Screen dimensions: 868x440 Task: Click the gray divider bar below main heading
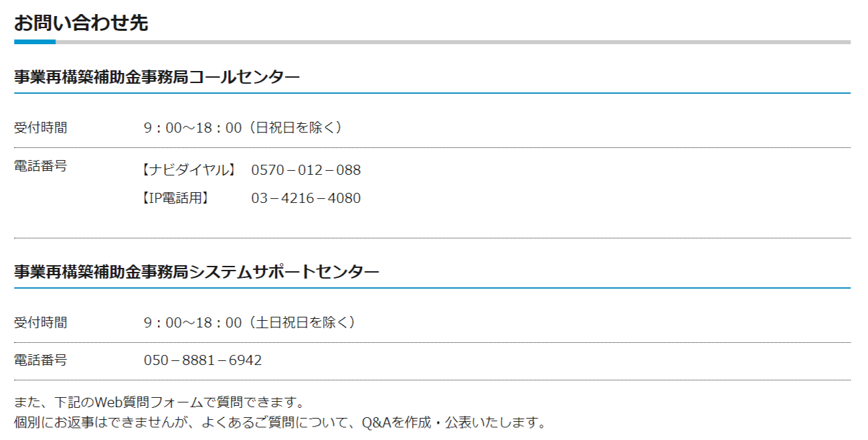click(453, 42)
